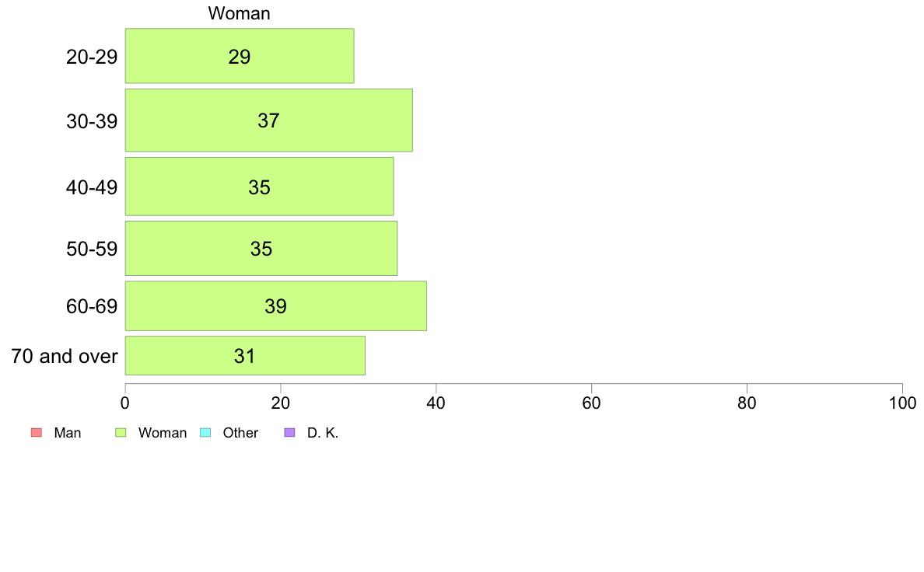Click the Woman column title
924x572 pixels.
point(240,13)
